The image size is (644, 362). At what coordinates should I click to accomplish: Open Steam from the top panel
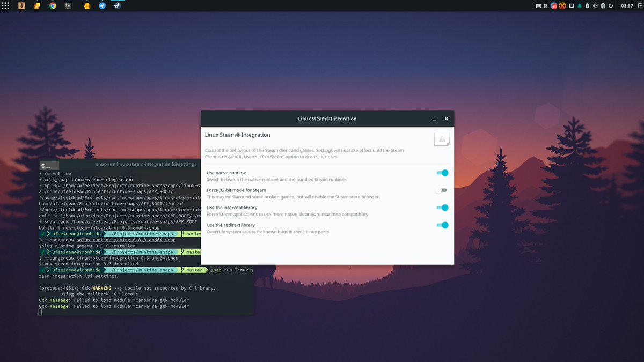(x=117, y=5)
